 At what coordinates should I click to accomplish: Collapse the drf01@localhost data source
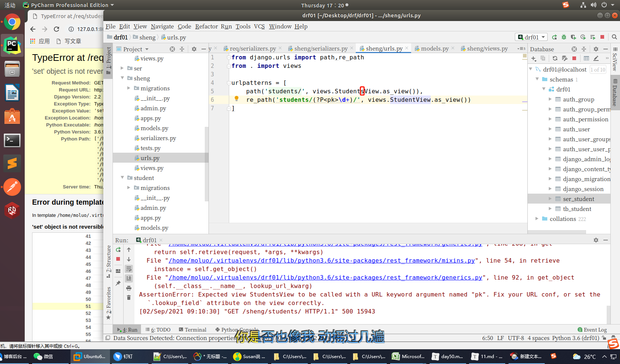pos(531,69)
